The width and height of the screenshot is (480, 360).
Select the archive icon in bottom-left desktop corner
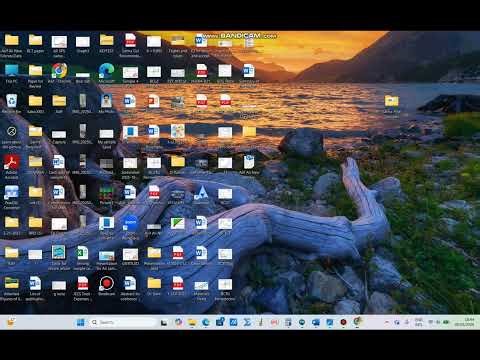12,288
